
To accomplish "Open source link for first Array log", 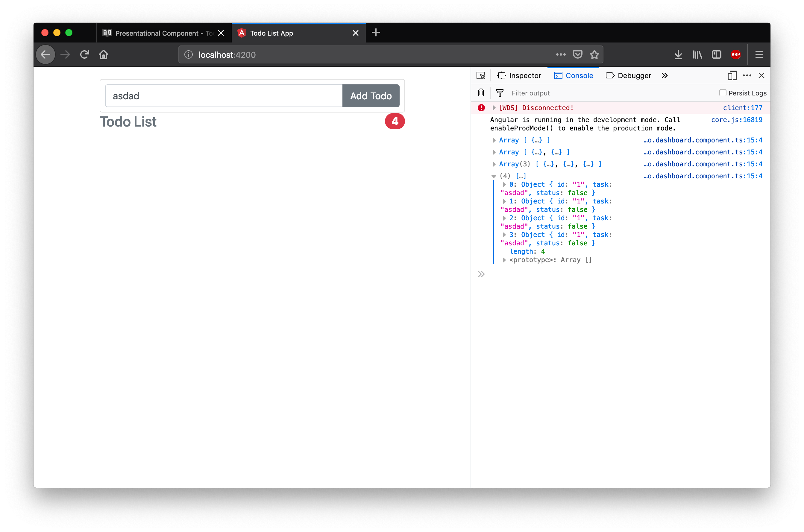I will click(x=703, y=140).
